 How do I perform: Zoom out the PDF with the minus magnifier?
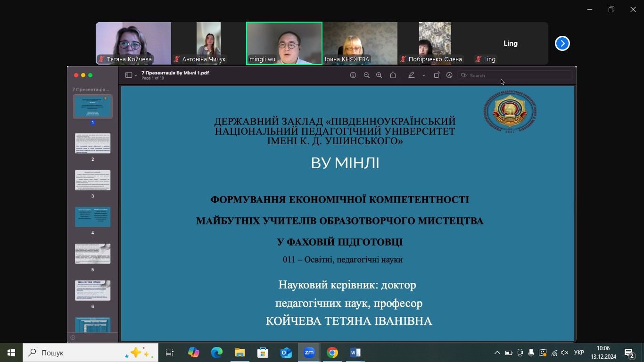tap(366, 75)
